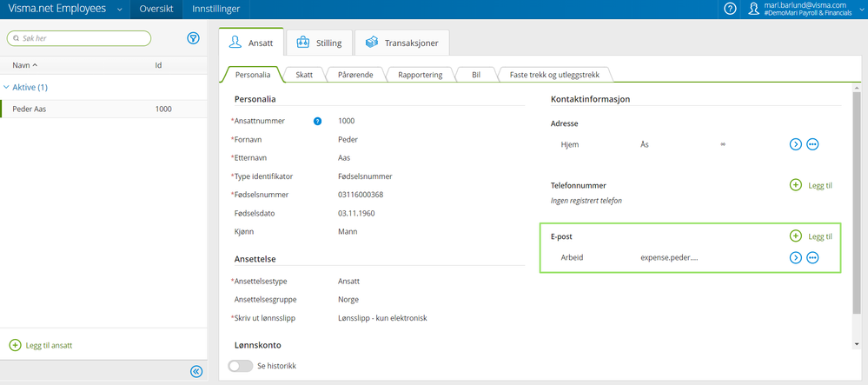Click the Legg til ansatt link
The width and height of the screenshot is (868, 385).
click(49, 345)
